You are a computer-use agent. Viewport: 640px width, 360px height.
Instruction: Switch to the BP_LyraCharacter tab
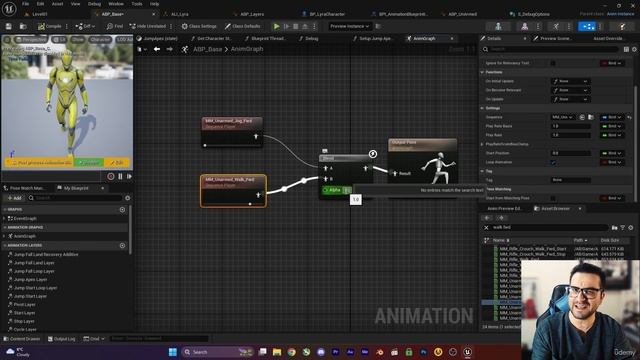(327, 14)
